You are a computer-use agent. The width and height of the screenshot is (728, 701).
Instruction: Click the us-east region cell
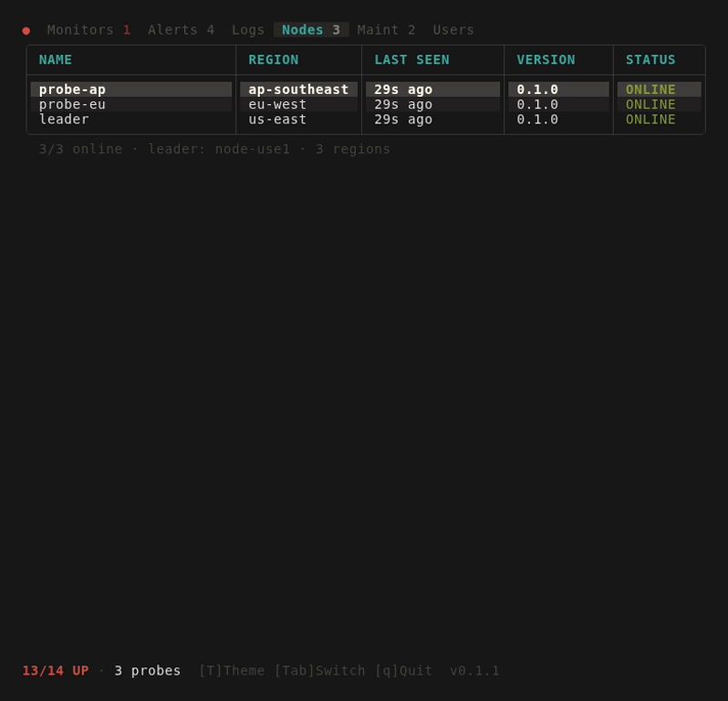coord(277,120)
